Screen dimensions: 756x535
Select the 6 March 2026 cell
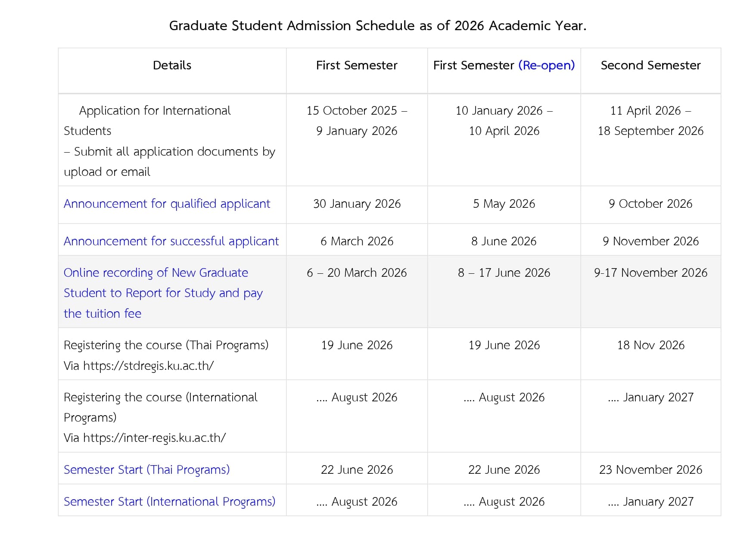pos(357,241)
